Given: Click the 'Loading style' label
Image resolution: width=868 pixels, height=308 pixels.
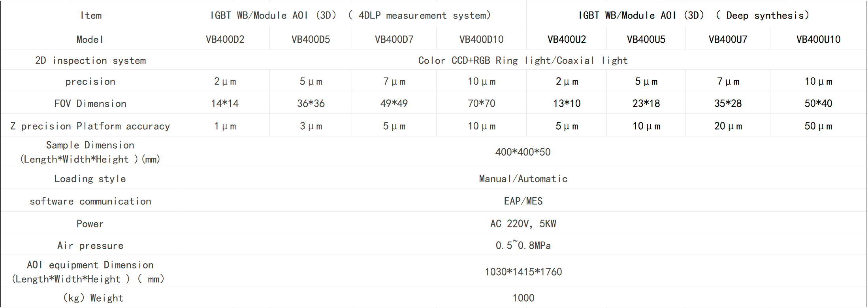Looking at the screenshot, I should [90, 179].
